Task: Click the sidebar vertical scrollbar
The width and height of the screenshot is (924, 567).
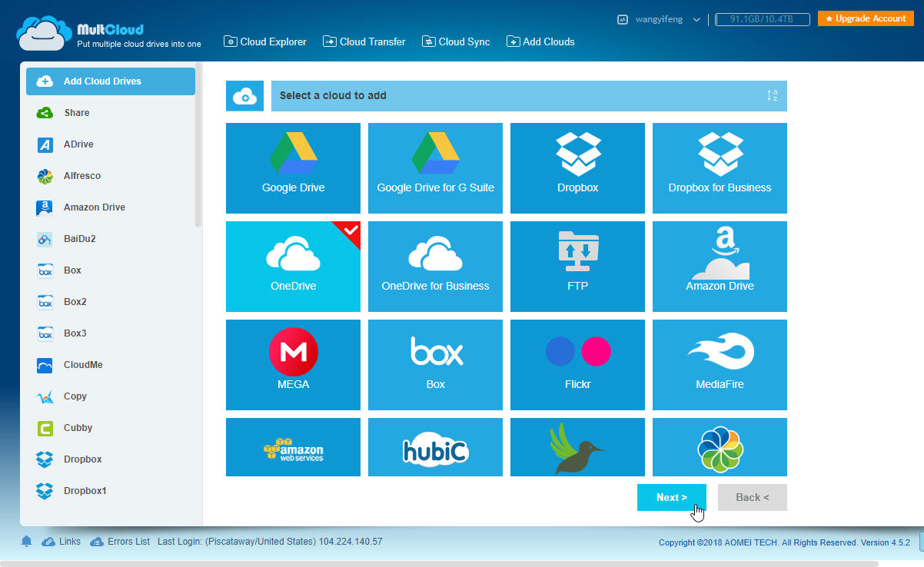Action: [198, 146]
